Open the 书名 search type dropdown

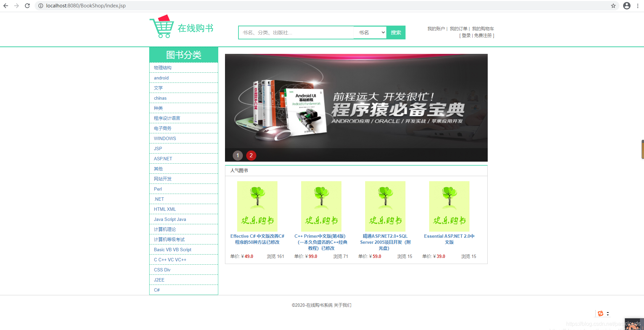370,33
